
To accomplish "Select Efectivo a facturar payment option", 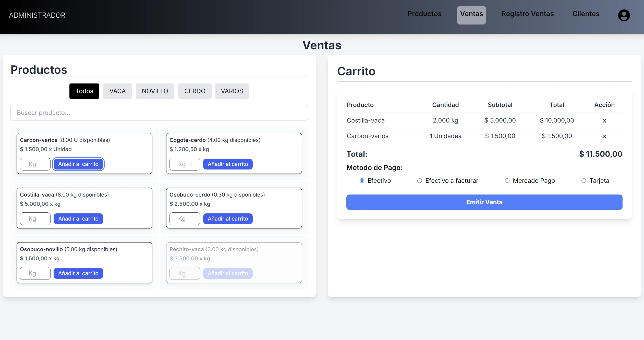I will point(419,181).
